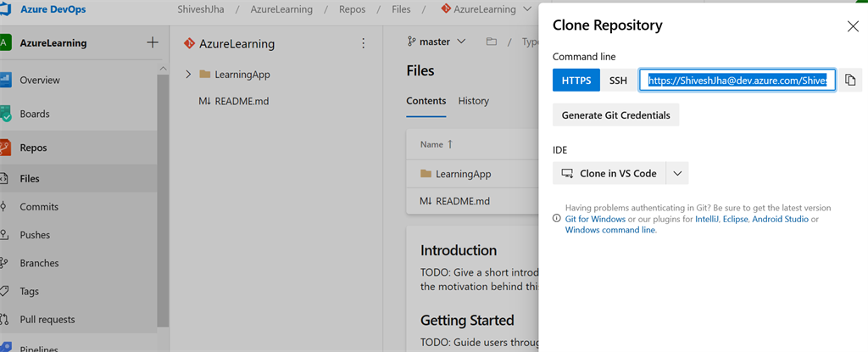868x352 pixels.
Task: Copy clone URL to clipboard
Action: [850, 81]
